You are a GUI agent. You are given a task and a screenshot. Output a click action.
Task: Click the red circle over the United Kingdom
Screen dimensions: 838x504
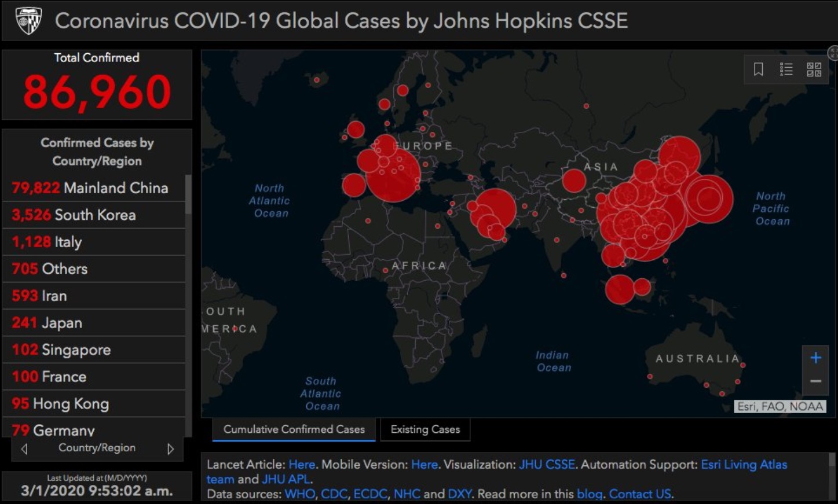click(356, 129)
